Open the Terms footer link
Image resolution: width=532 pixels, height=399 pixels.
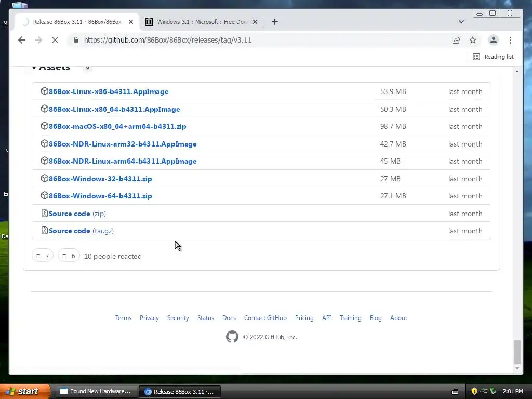point(123,318)
